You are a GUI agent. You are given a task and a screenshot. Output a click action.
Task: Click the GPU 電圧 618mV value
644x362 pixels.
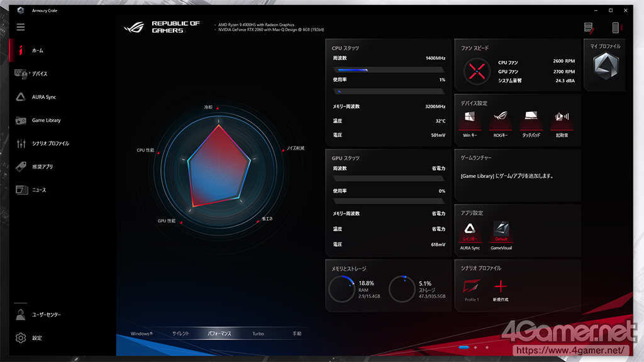pos(438,244)
